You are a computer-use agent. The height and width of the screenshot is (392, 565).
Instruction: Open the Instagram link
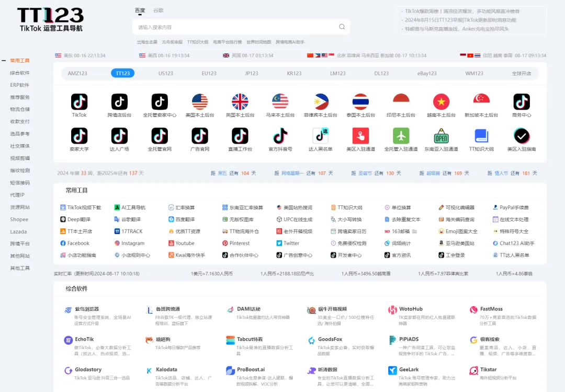(129, 244)
